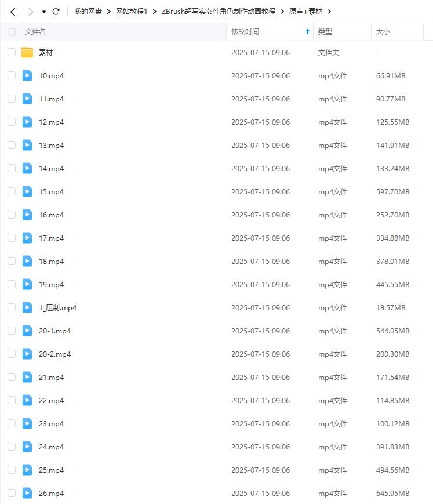Go to 我的网盘 in breadcrumb
The height and width of the screenshot is (504, 433).
tap(88, 12)
